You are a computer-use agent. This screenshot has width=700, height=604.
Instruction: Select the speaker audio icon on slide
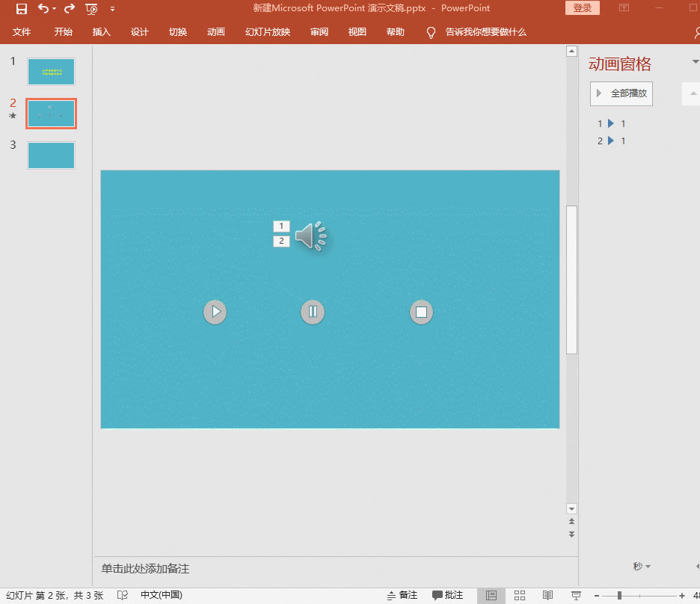click(x=310, y=236)
